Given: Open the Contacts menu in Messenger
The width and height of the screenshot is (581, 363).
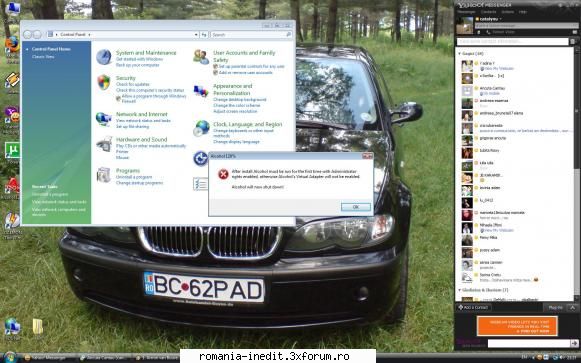Looking at the screenshot, I should click(x=488, y=12).
